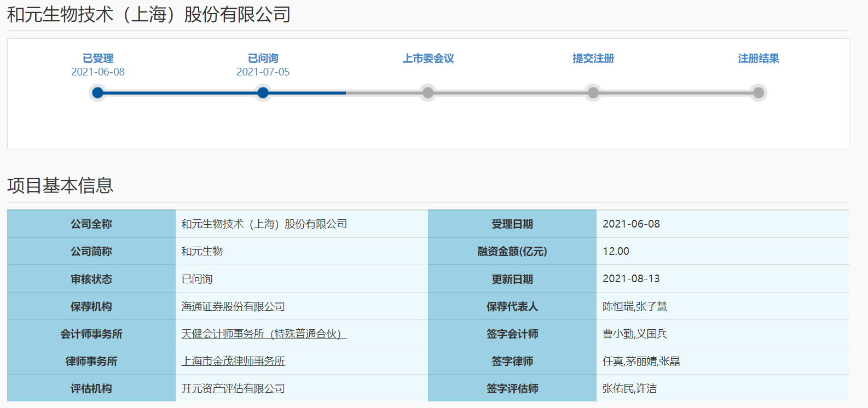The width and height of the screenshot is (868, 408).
Task: Click the 陈恒瑞,张子慧 sponsor representatives cell
Action: pos(635,307)
